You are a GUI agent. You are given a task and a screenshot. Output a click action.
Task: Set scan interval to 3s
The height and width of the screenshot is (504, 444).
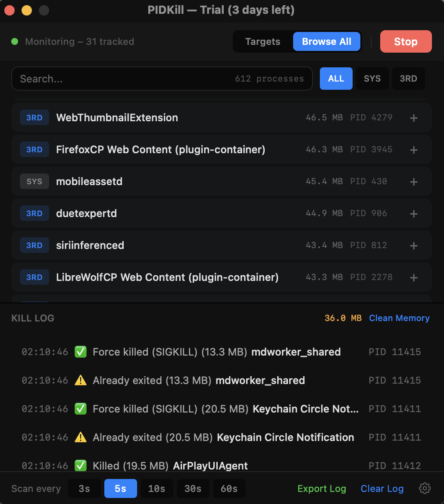pyautogui.click(x=84, y=488)
